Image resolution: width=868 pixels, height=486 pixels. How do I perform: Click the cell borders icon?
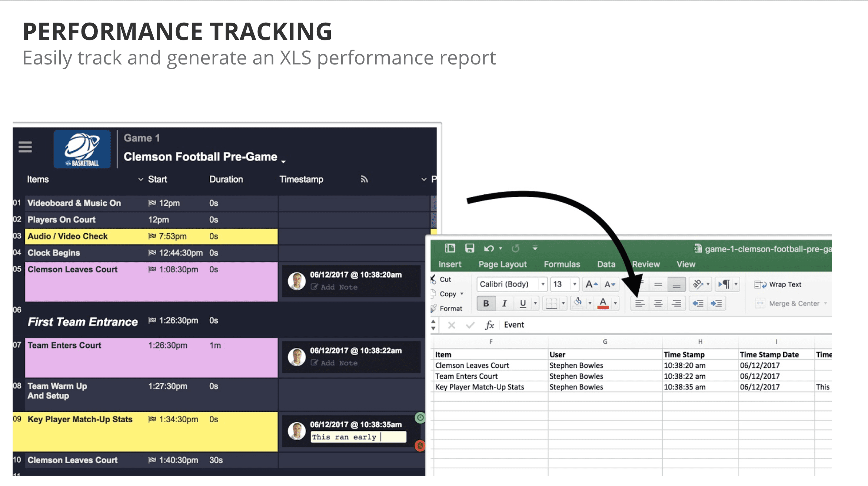(551, 303)
